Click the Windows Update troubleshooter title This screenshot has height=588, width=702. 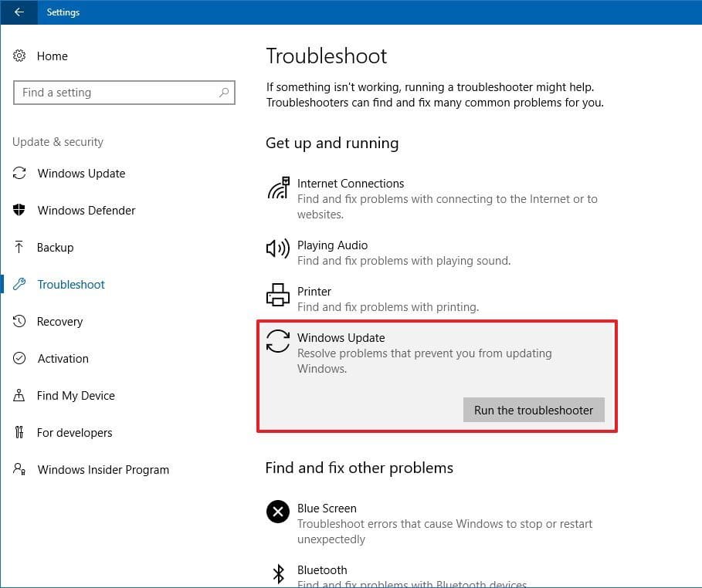(x=341, y=337)
